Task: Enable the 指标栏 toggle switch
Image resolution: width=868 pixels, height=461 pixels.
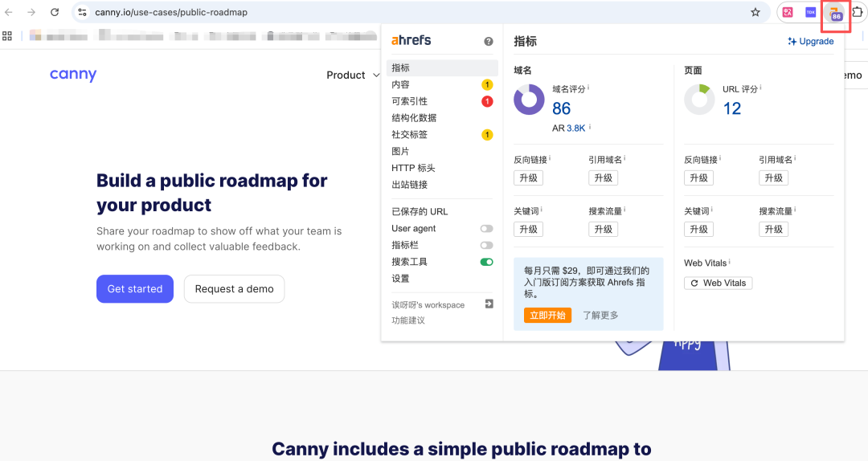Action: (486, 246)
